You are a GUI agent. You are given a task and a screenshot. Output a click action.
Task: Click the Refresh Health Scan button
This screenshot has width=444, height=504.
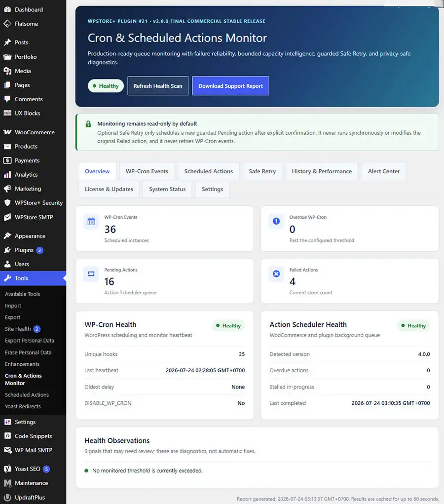[x=158, y=86]
